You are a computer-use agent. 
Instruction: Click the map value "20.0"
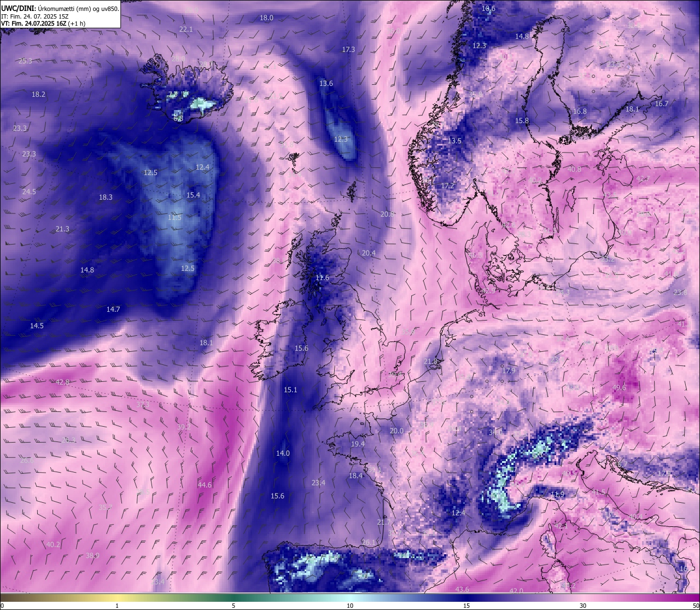point(396,431)
